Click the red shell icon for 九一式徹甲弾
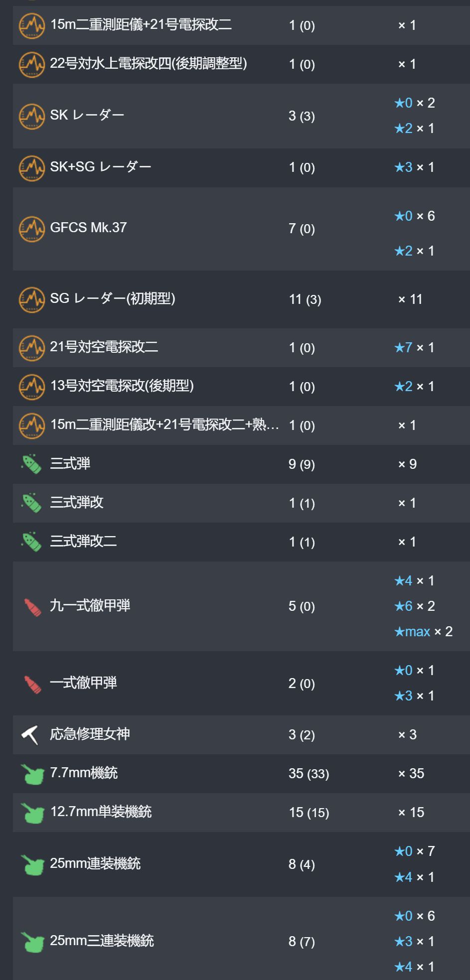 pos(33,606)
